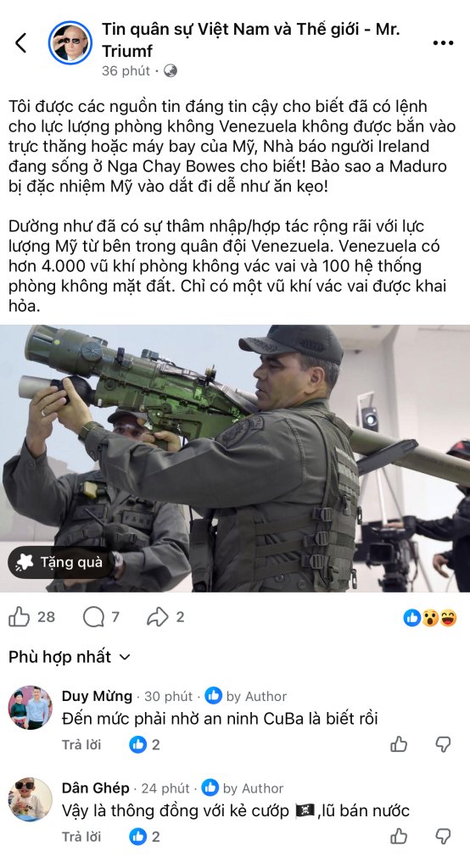
Task: Open the post's comment bubble icon
Action: coord(93,617)
